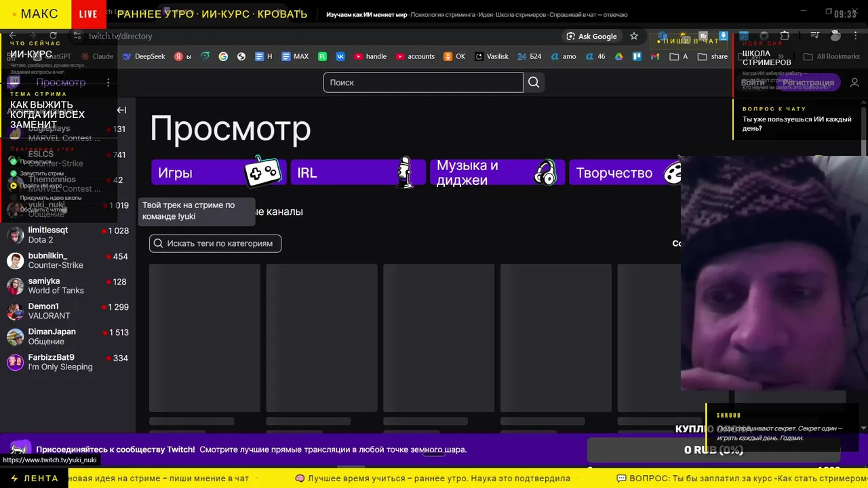Click the Просмотр page heading
The width and height of the screenshot is (868, 488).
[230, 129]
